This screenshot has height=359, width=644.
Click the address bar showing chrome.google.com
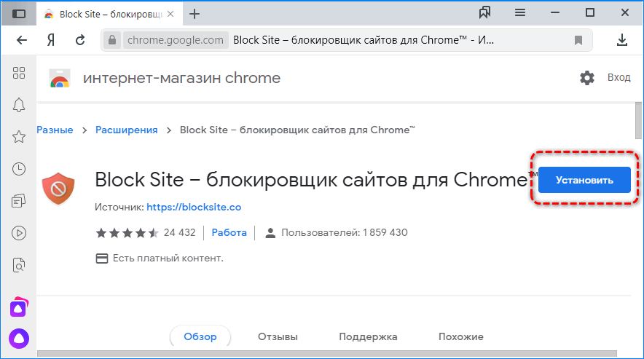(350, 40)
